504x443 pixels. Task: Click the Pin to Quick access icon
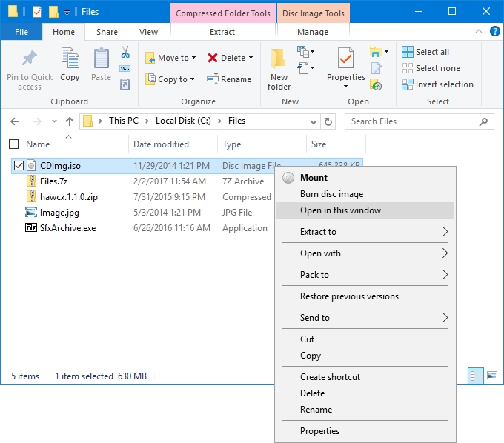(x=29, y=59)
